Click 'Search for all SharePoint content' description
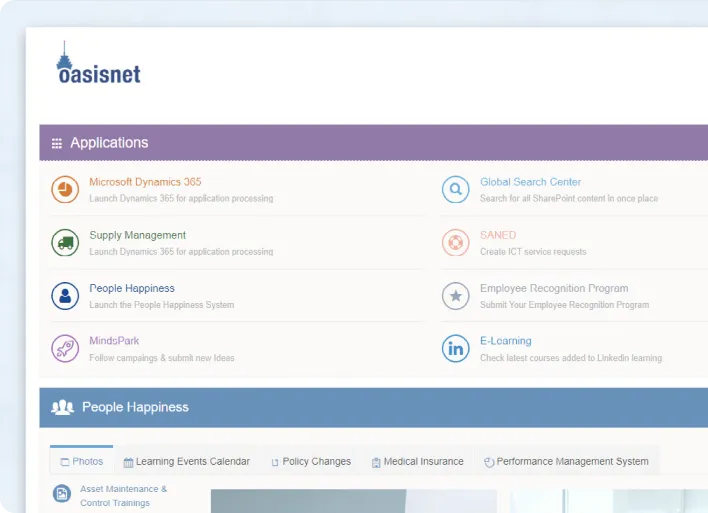 (x=568, y=199)
